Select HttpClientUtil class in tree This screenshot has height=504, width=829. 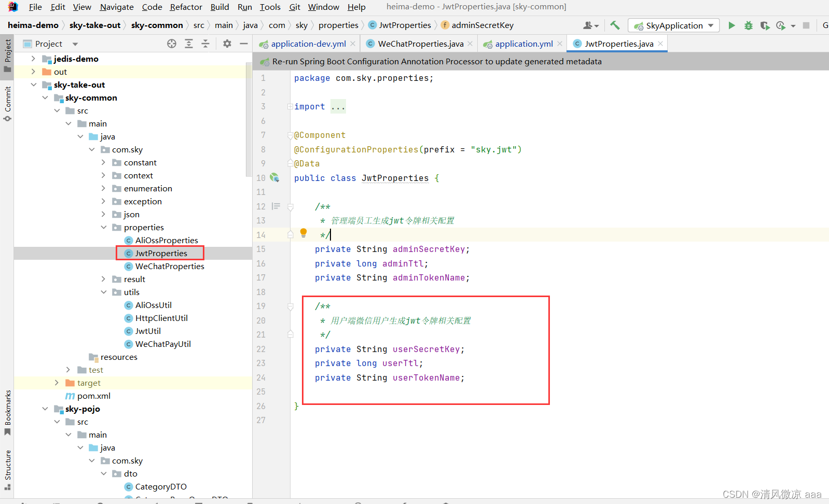pyautogui.click(x=161, y=318)
